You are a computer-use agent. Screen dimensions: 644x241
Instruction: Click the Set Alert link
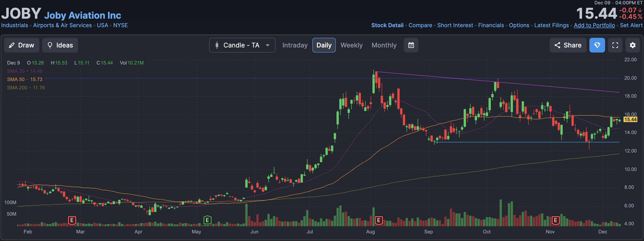(x=631, y=25)
